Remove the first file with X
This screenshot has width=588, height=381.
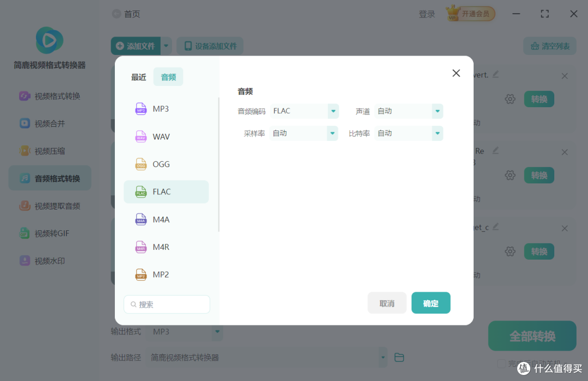coord(565,76)
